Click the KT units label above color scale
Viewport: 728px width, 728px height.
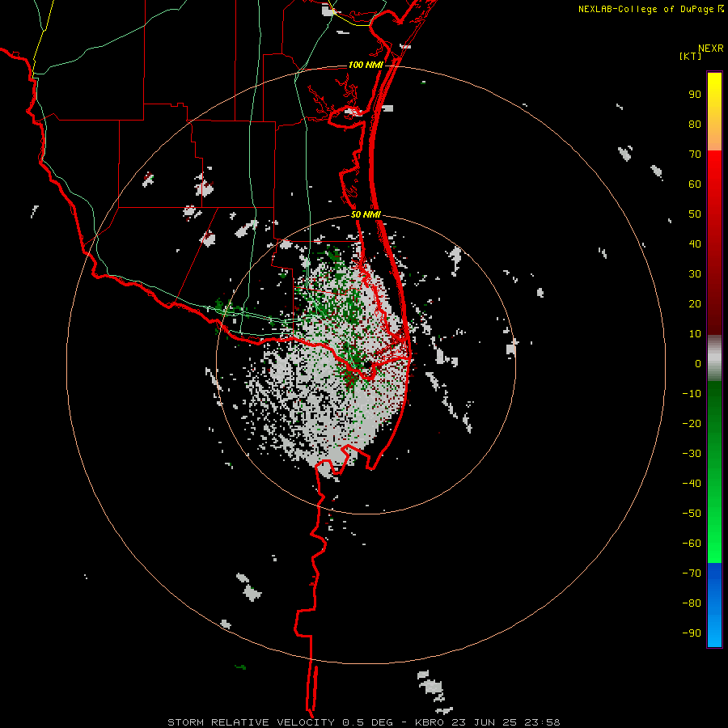691,56
